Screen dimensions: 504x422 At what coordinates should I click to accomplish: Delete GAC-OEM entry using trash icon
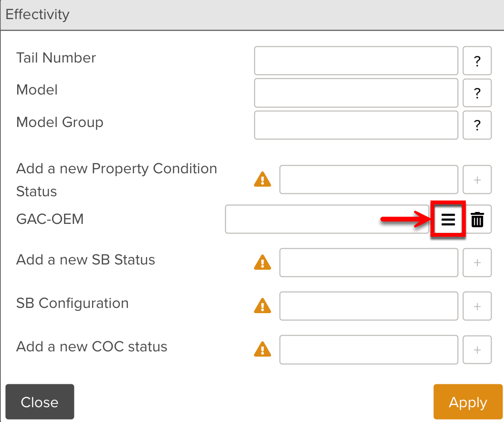tap(478, 219)
